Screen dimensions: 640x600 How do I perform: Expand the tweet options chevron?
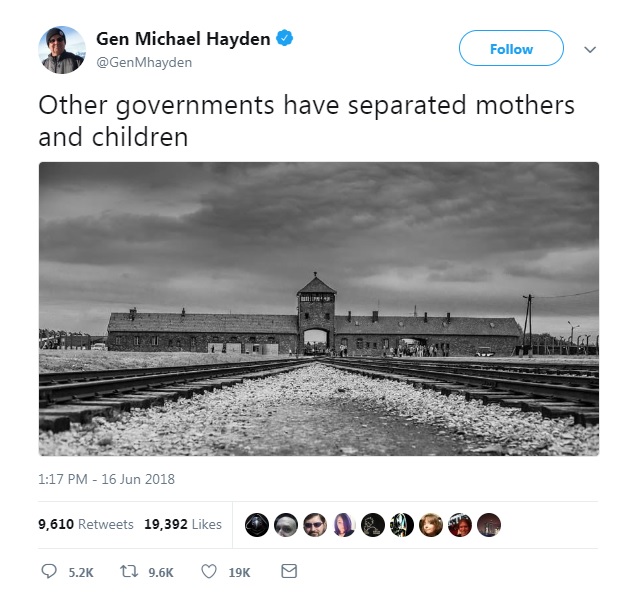click(590, 50)
